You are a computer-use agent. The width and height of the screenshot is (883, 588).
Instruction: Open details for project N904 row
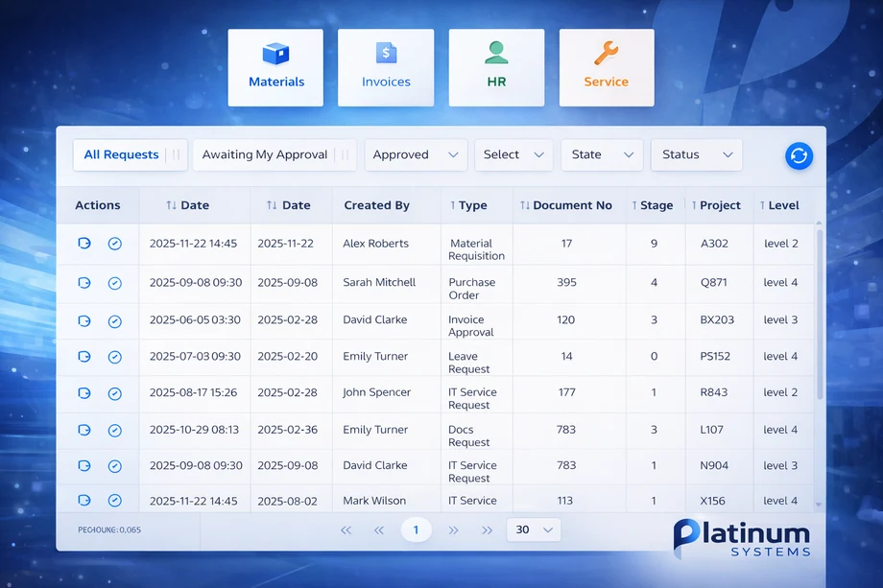tap(84, 465)
